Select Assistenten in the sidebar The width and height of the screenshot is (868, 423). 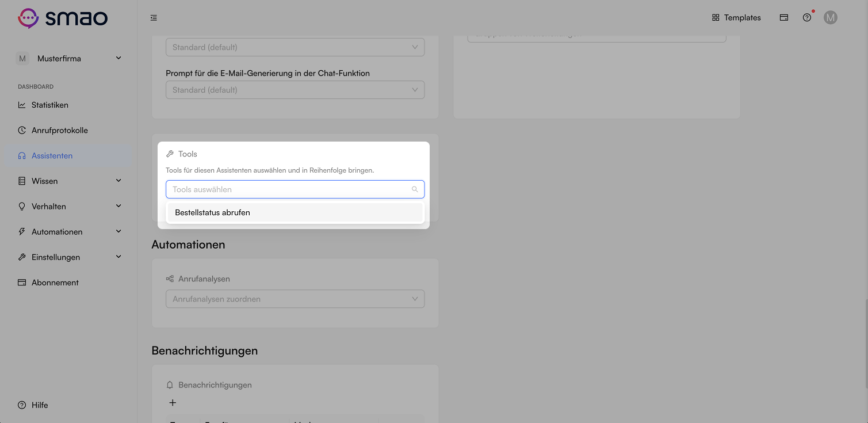point(69,155)
